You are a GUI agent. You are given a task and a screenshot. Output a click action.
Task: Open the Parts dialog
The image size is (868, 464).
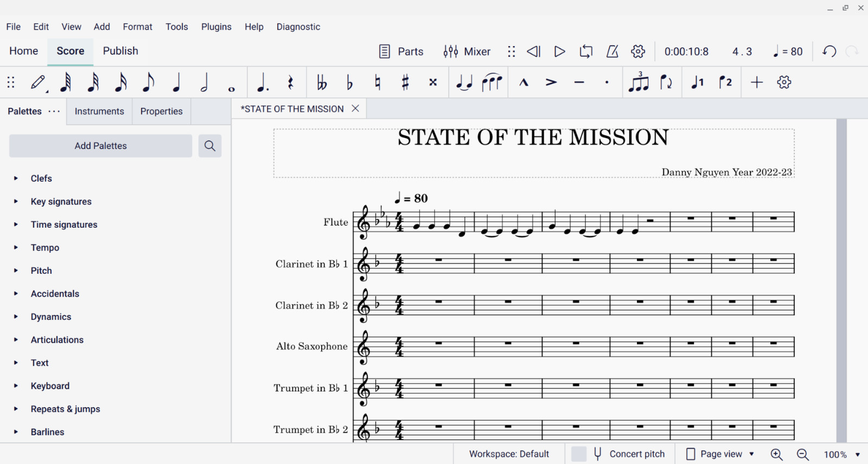(401, 51)
